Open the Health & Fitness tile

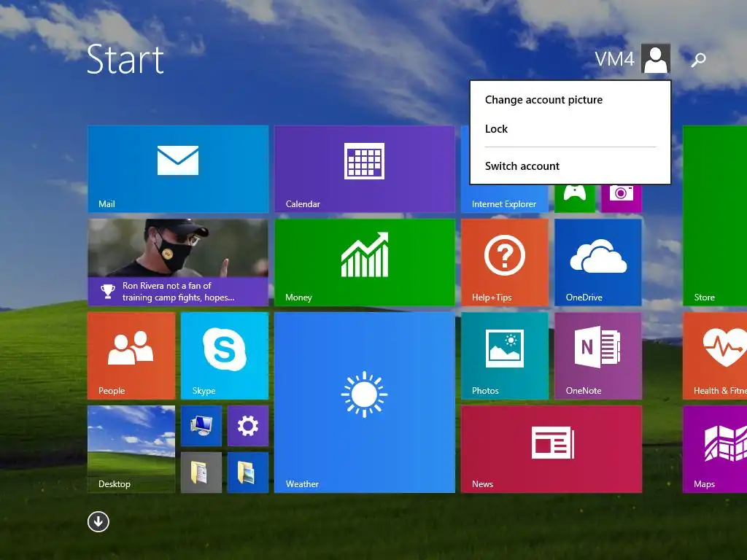click(715, 355)
